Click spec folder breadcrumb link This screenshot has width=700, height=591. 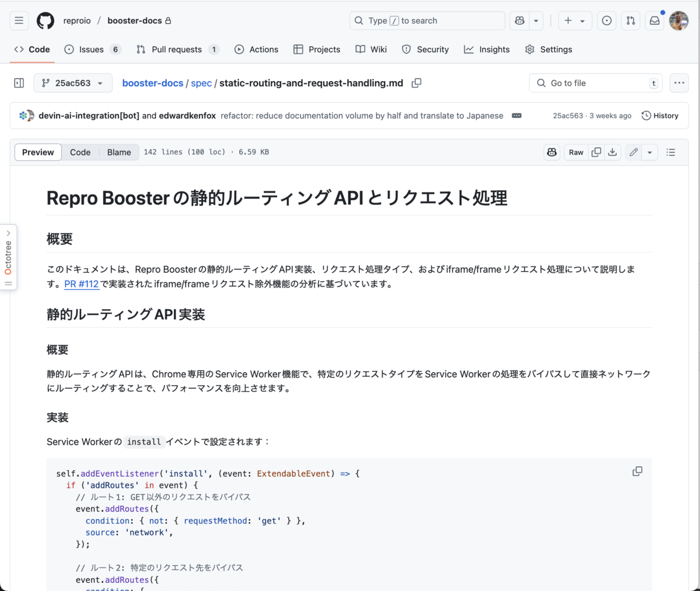click(201, 83)
